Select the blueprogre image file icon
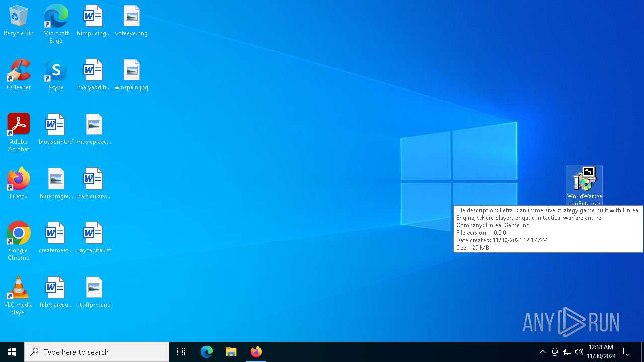This screenshot has height=362, width=644. click(56, 184)
